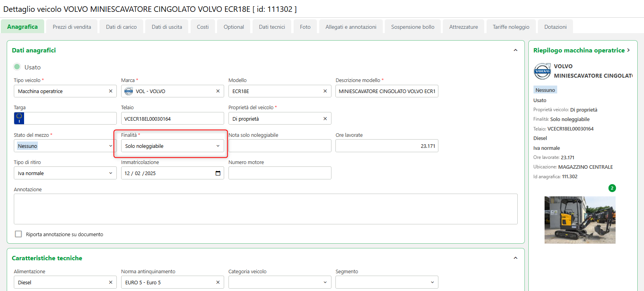Open the Finalità dropdown
Image resolution: width=644 pixels, height=291 pixels.
pos(172,146)
